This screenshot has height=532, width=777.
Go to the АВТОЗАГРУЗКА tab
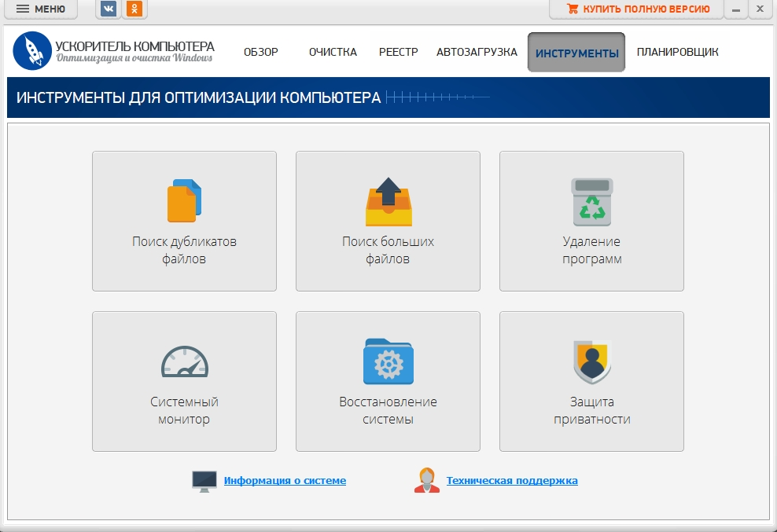477,52
